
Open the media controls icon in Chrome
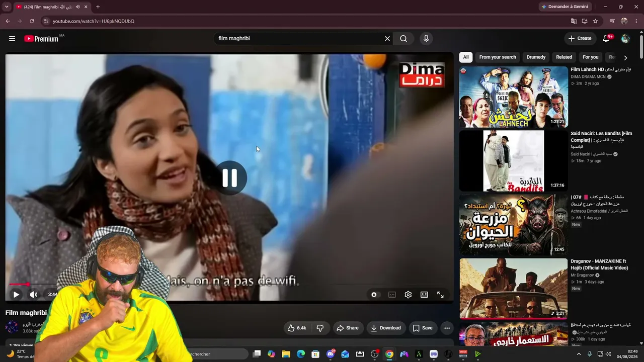(x=612, y=21)
